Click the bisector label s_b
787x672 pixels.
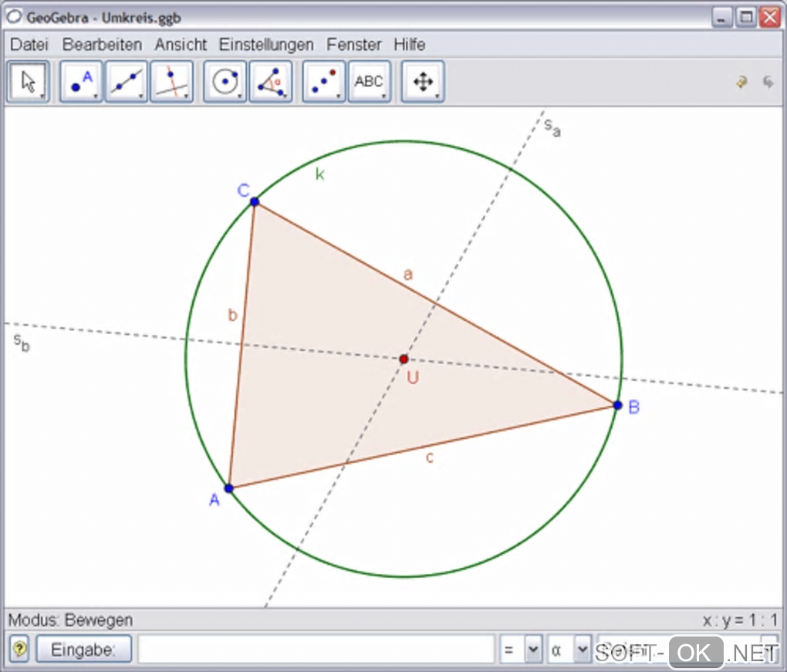click(22, 343)
